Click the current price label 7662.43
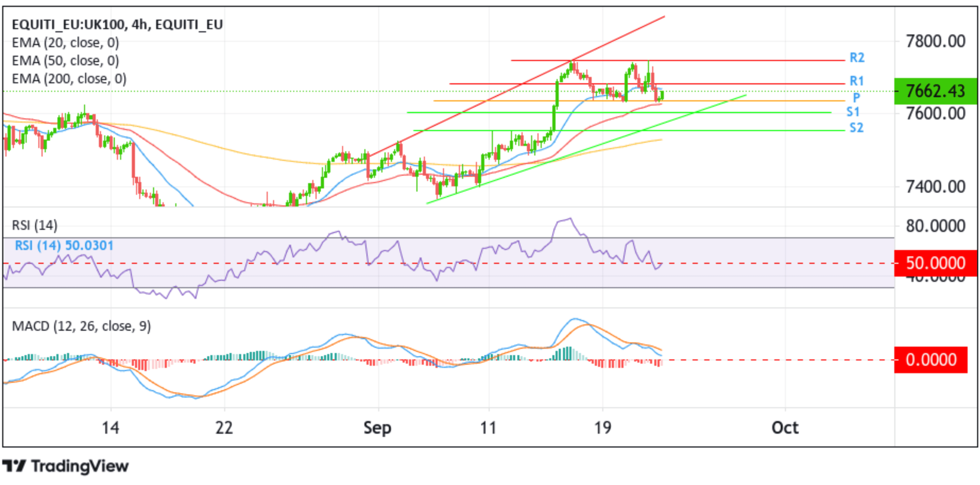 tap(935, 91)
